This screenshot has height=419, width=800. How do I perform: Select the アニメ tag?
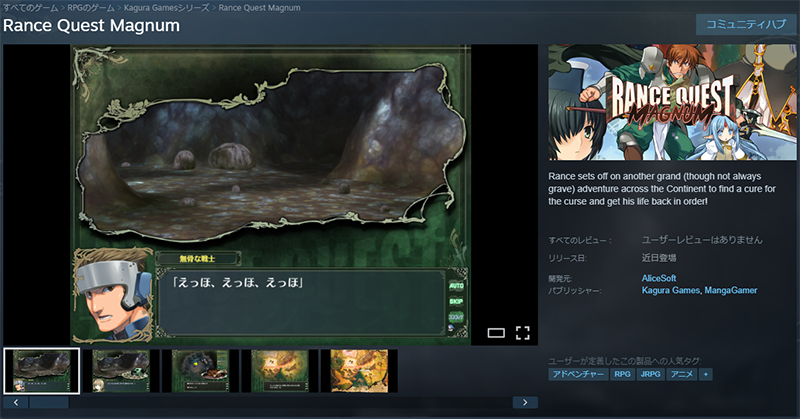coord(682,374)
